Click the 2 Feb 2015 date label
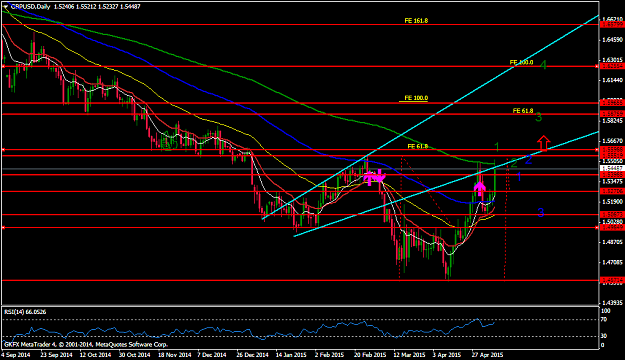Viewport: 625px width, 360px height. point(329,354)
